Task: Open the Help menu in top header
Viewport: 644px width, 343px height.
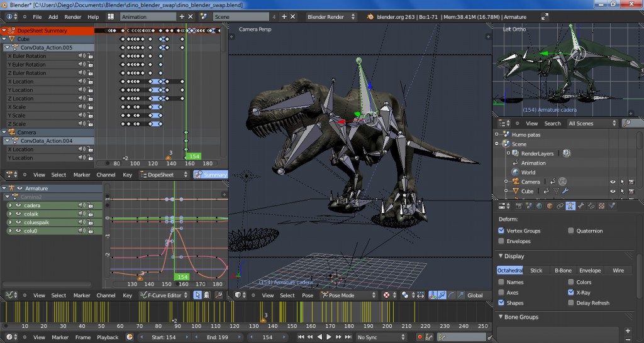Action: pos(93,17)
